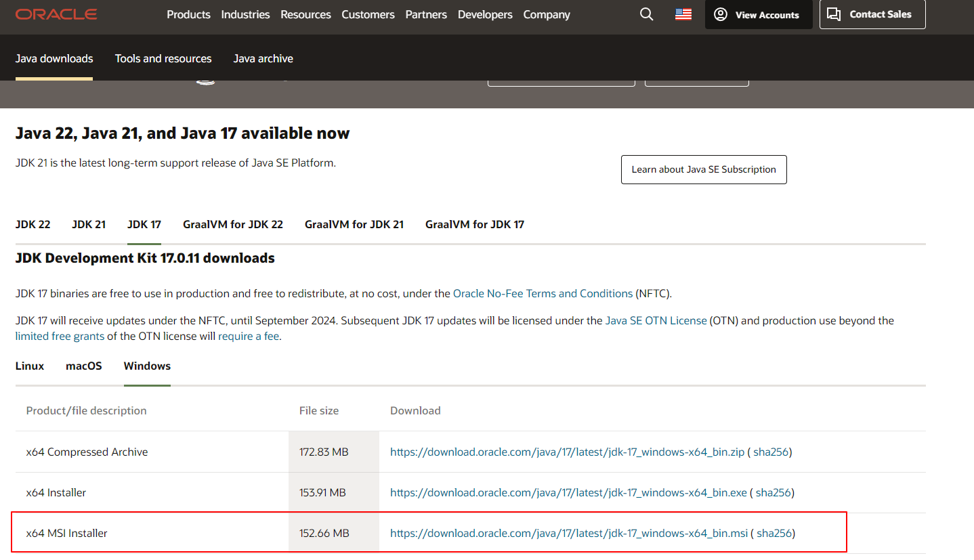Switch to GraalVM for JDK 21 tab
This screenshot has height=560, width=974.
tap(354, 224)
